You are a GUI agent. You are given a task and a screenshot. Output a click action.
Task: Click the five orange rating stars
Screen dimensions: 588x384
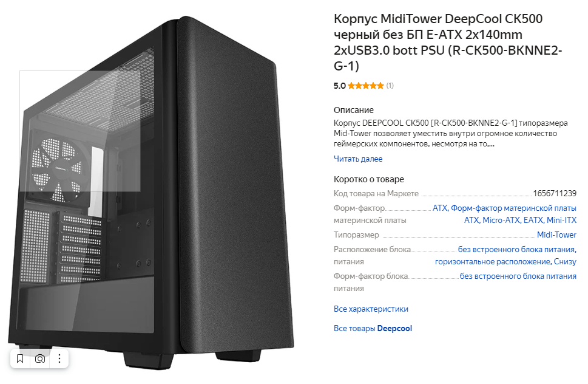[x=366, y=86]
